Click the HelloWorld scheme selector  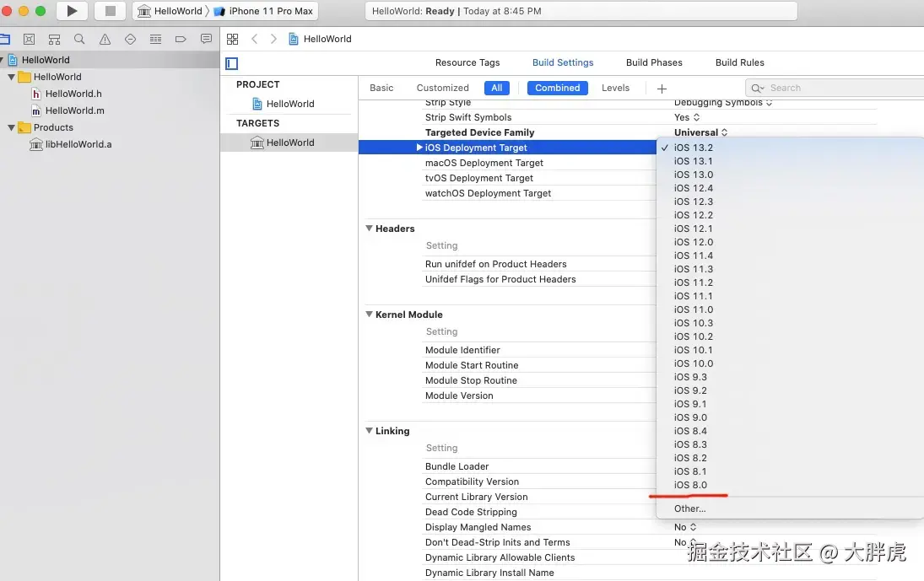(x=170, y=11)
